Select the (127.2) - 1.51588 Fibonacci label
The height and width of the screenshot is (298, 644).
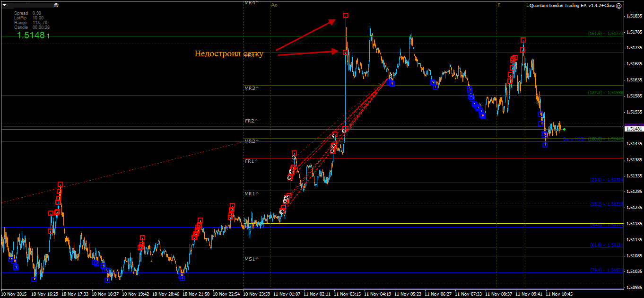(x=606, y=93)
